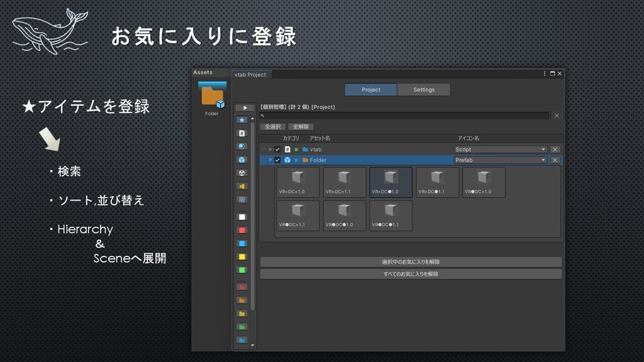The height and width of the screenshot is (362, 644).
Task: Click the play arrow button above the sidebar
Action: click(x=245, y=107)
